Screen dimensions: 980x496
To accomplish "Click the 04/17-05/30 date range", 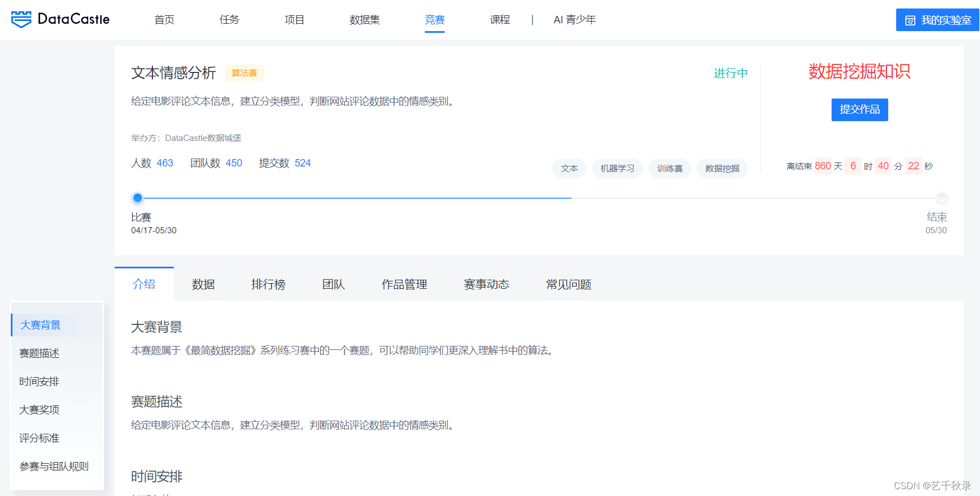I will click(154, 230).
